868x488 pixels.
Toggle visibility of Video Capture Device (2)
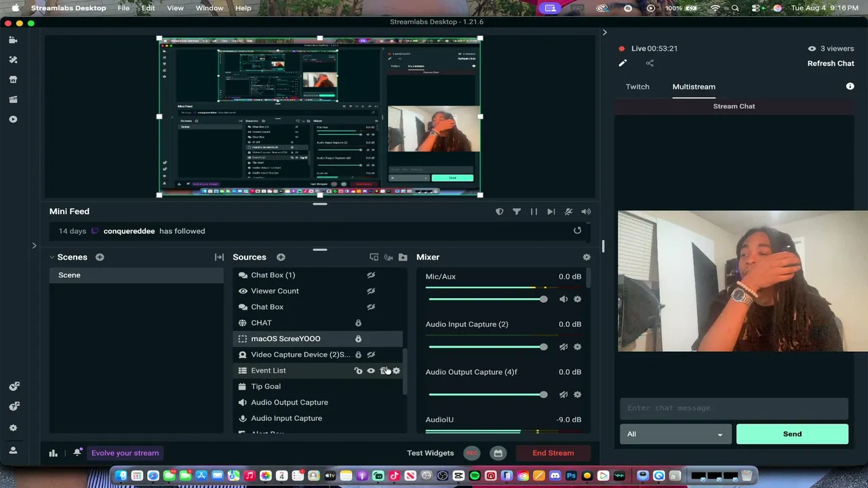point(371,354)
